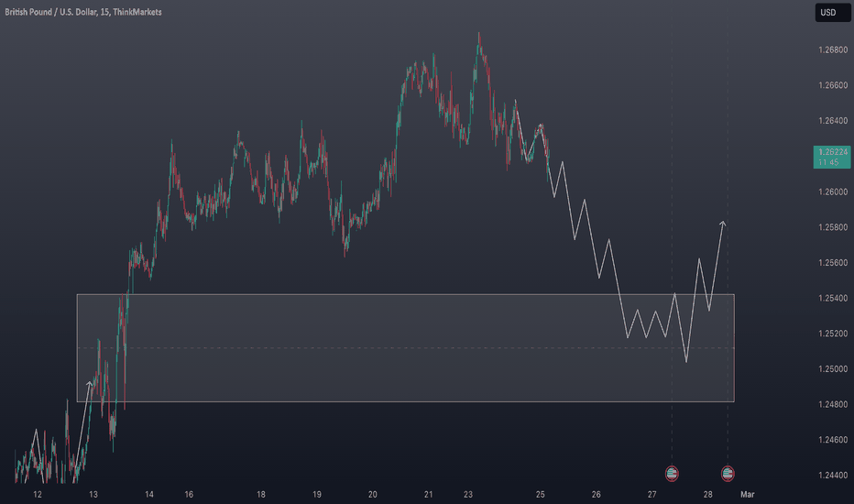Click date label 20 on time axis
The width and height of the screenshot is (854, 504).
(x=373, y=495)
